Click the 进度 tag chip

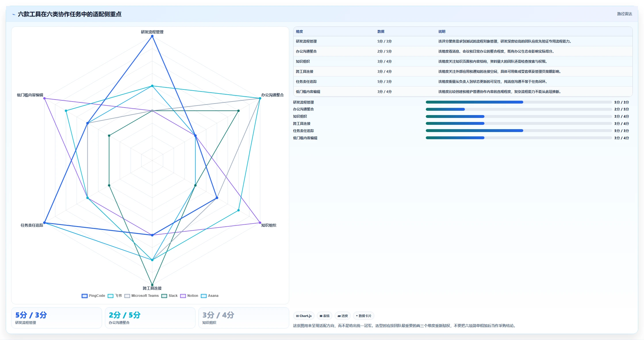point(343,316)
